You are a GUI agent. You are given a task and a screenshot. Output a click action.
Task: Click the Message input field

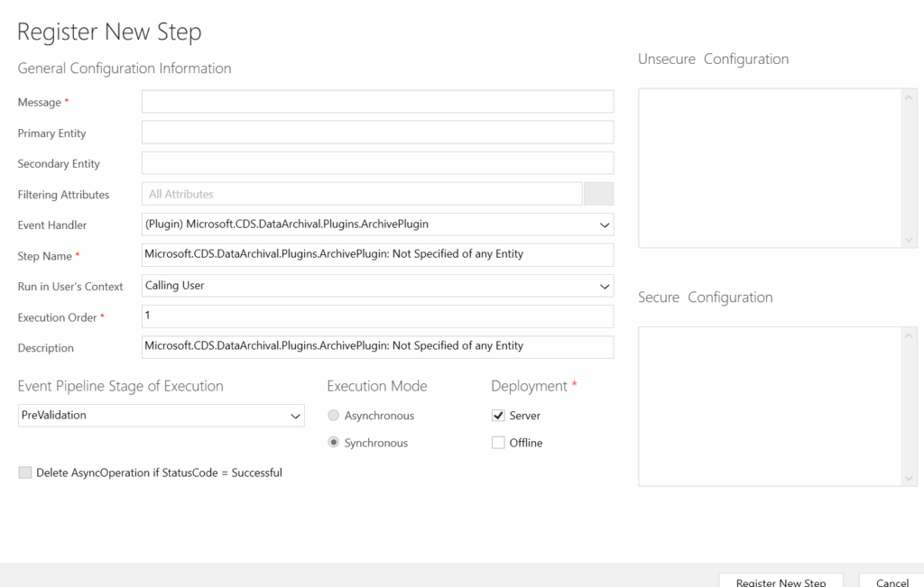377,102
